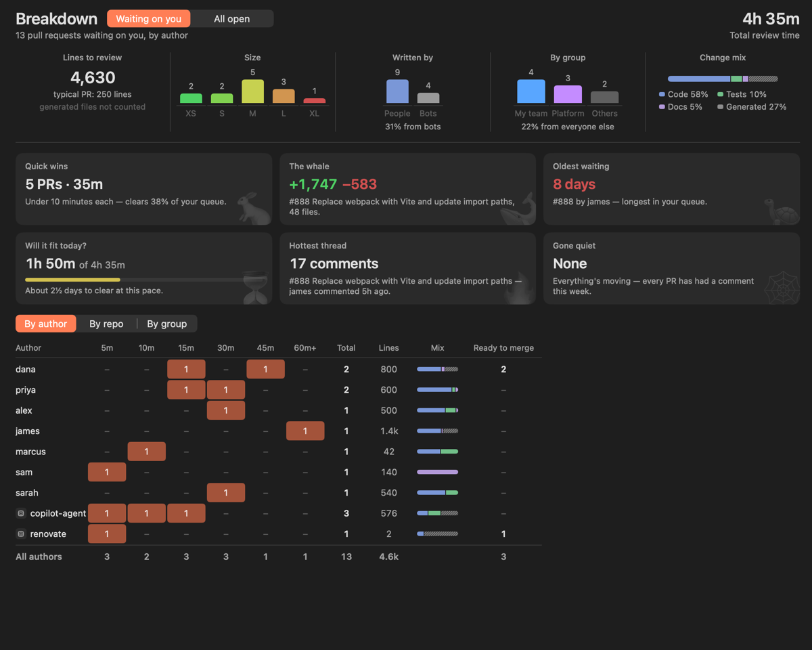Click alex's 30m cell

coord(226,410)
